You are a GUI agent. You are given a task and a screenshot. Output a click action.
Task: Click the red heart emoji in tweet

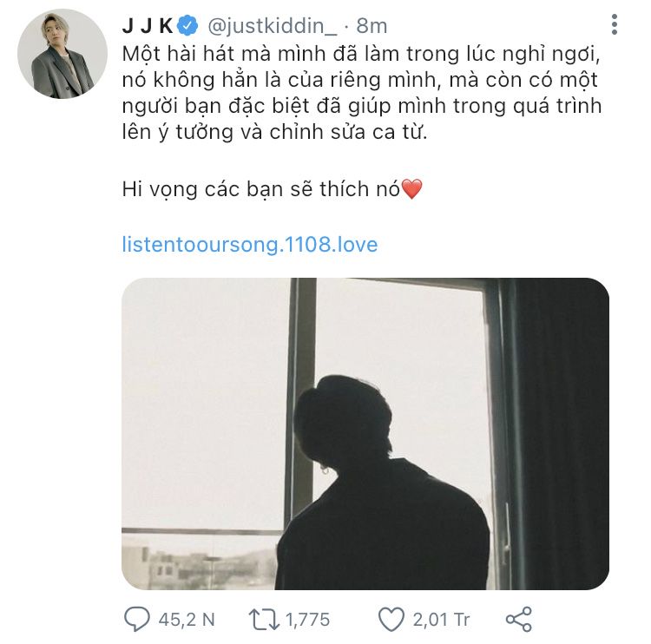pyautogui.click(x=412, y=189)
